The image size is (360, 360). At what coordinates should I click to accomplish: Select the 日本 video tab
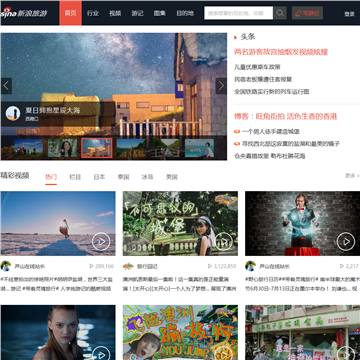pyautogui.click(x=99, y=177)
